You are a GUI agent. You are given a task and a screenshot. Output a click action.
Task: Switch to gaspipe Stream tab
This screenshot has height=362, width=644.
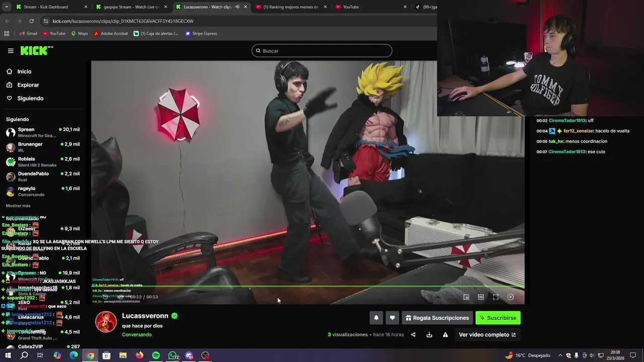point(132,7)
